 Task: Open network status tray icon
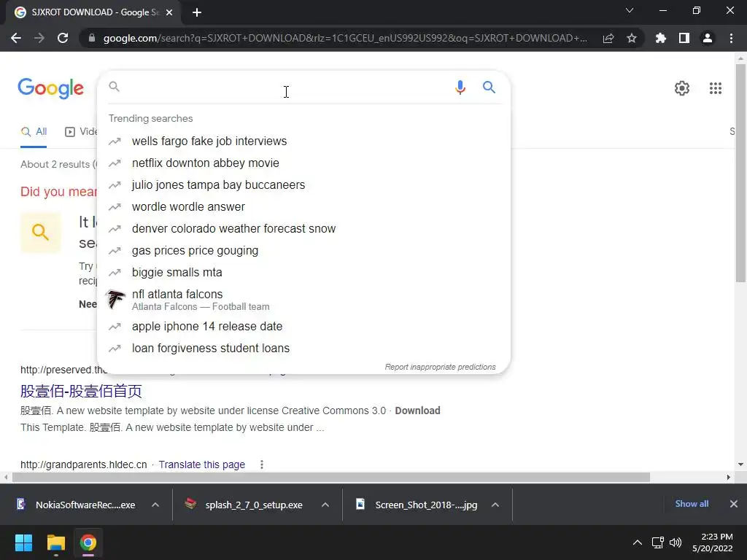pyautogui.click(x=657, y=542)
